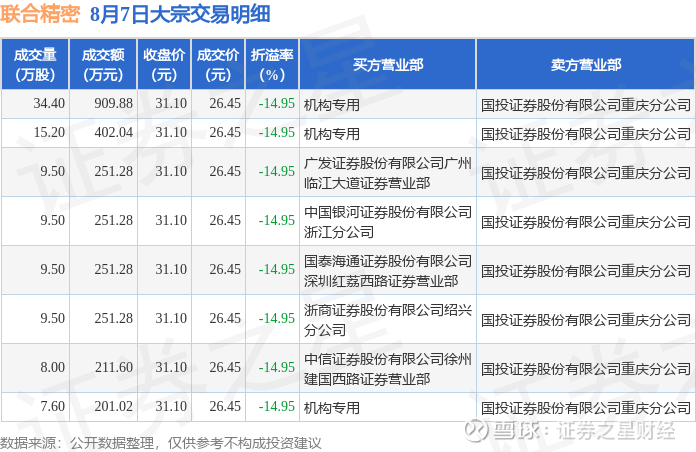This screenshot has width=696, height=452.
Task: Click the 31.10 close in 909.88 row
Action: (171, 103)
